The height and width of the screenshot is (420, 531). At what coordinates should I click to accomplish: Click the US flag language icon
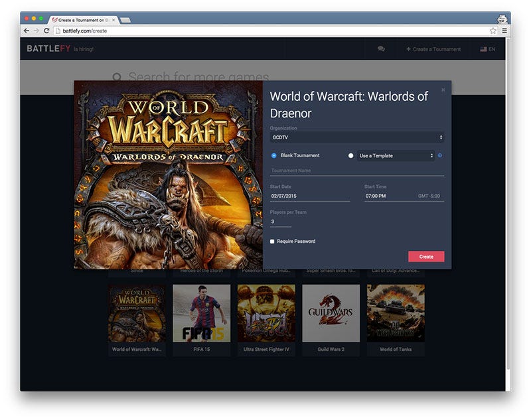483,49
